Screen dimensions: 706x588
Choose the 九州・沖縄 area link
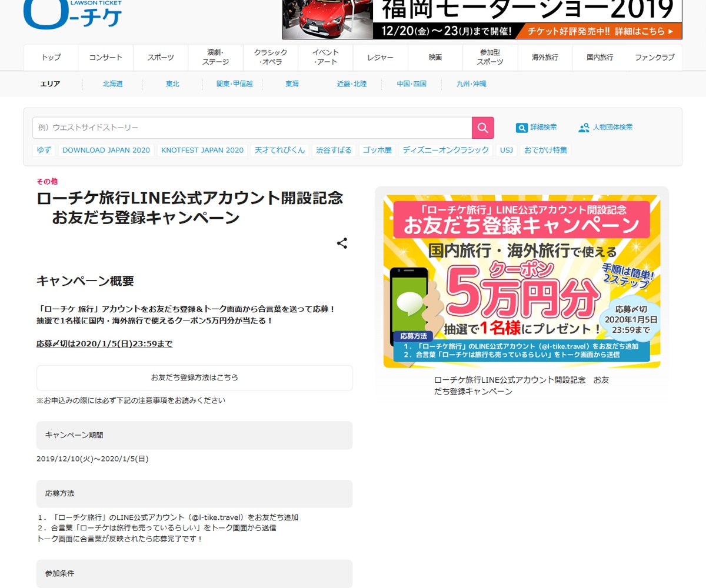tap(471, 84)
